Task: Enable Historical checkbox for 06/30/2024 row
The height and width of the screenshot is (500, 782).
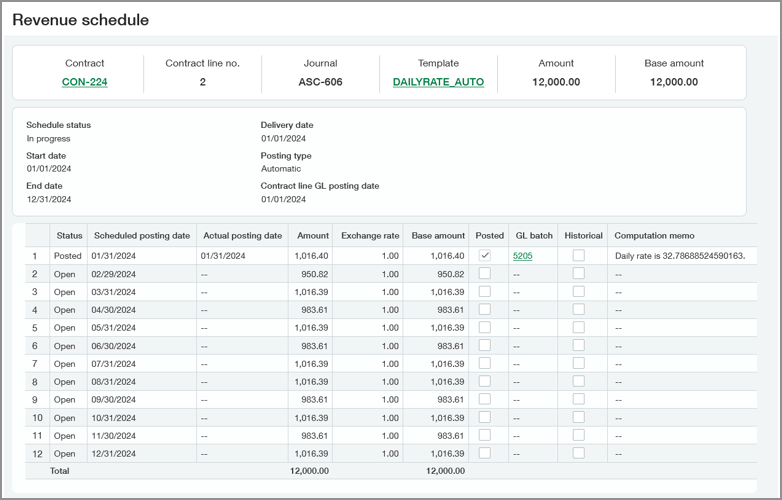Action: (578, 345)
